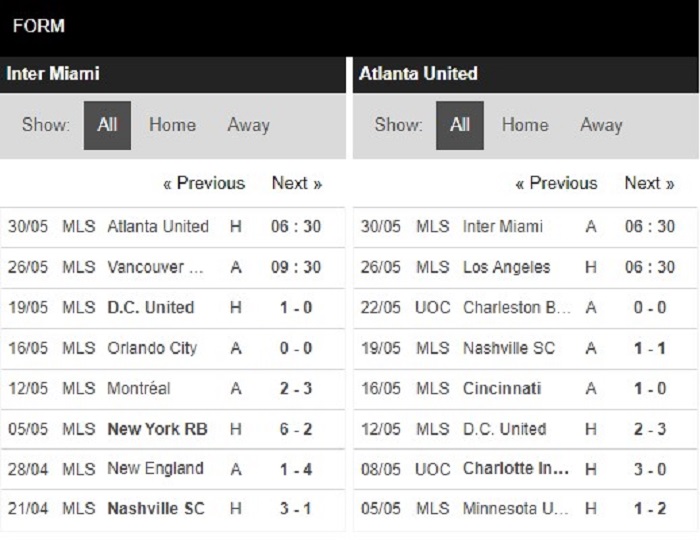Open the D.C. United match in Inter Miami list
This screenshot has width=700, height=540.
point(172,308)
